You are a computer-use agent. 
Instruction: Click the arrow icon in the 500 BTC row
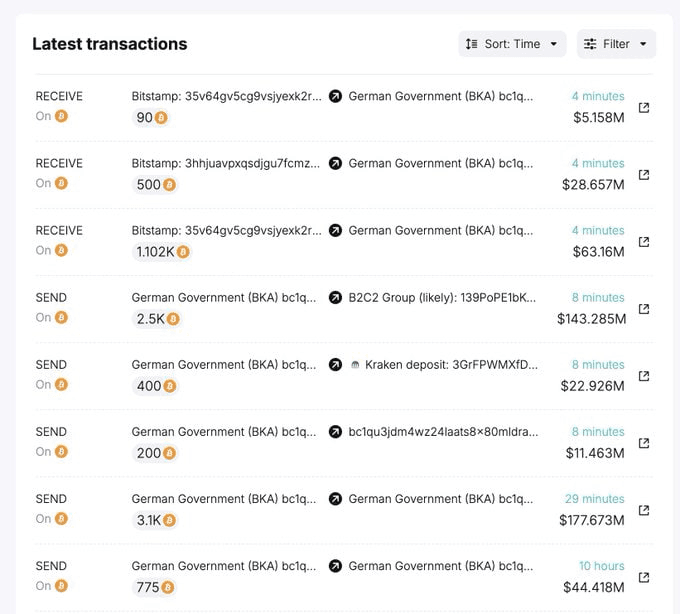(x=335, y=163)
